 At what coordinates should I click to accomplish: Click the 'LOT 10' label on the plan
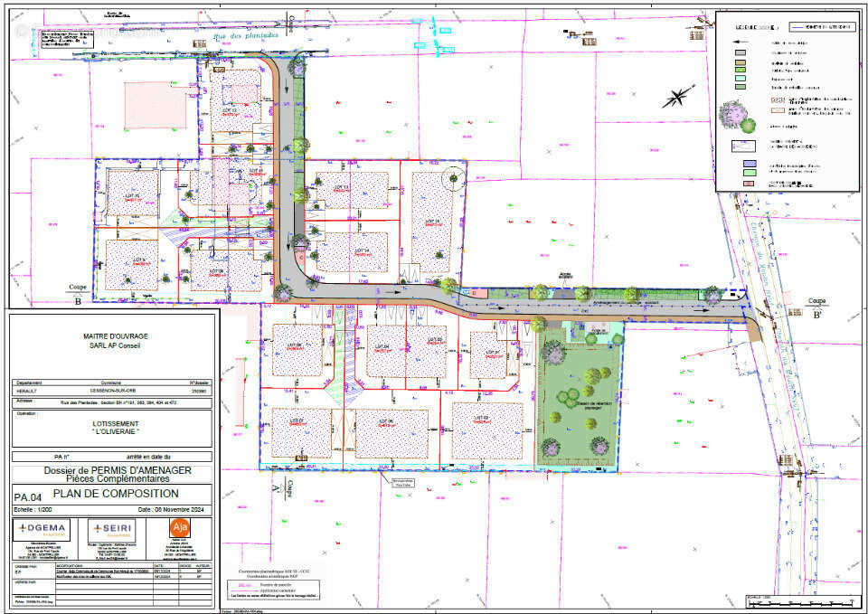tap(131, 195)
